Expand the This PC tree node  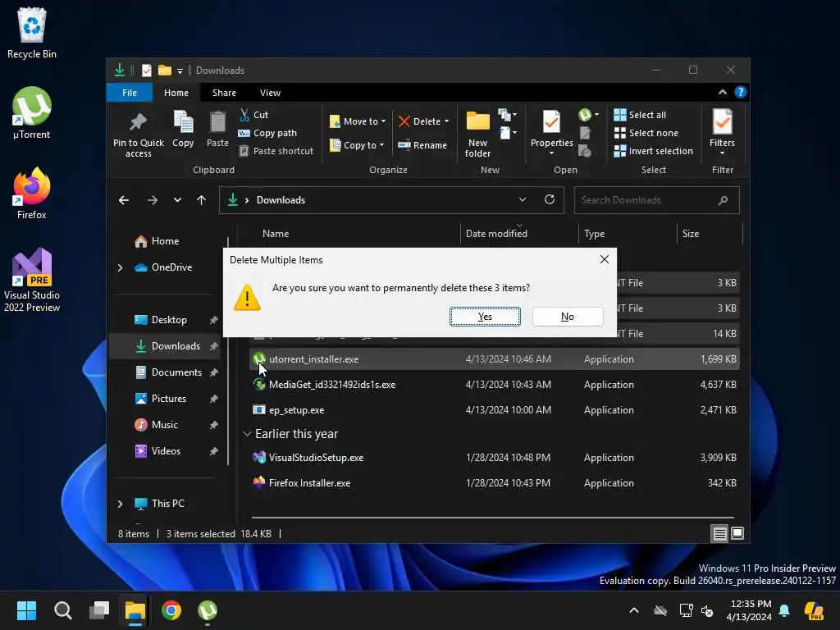pos(120,504)
